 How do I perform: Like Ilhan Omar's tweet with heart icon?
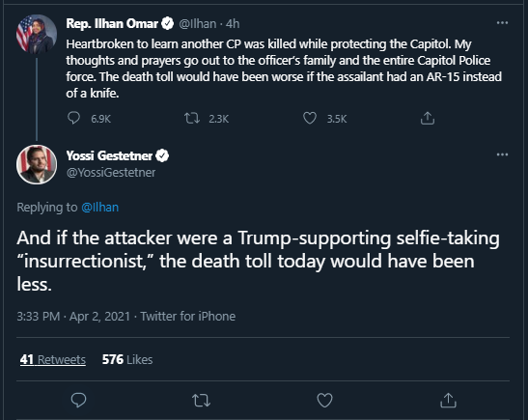pos(310,118)
